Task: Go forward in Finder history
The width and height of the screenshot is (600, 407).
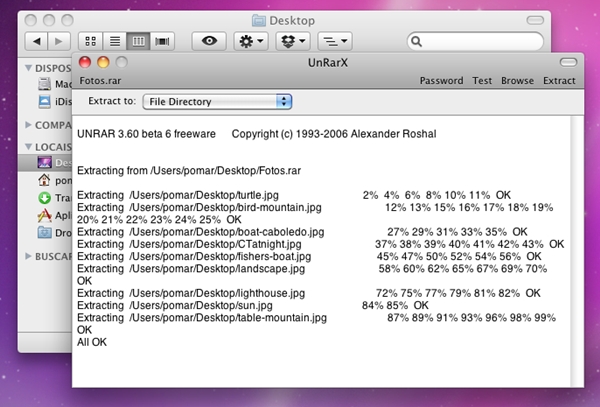Action: coord(59,41)
